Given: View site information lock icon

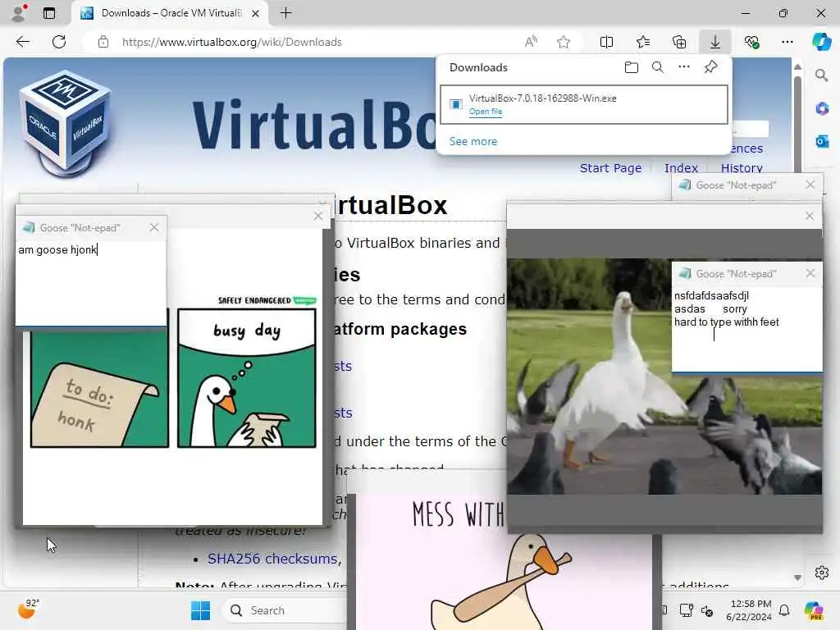Looking at the screenshot, I should (x=103, y=42).
